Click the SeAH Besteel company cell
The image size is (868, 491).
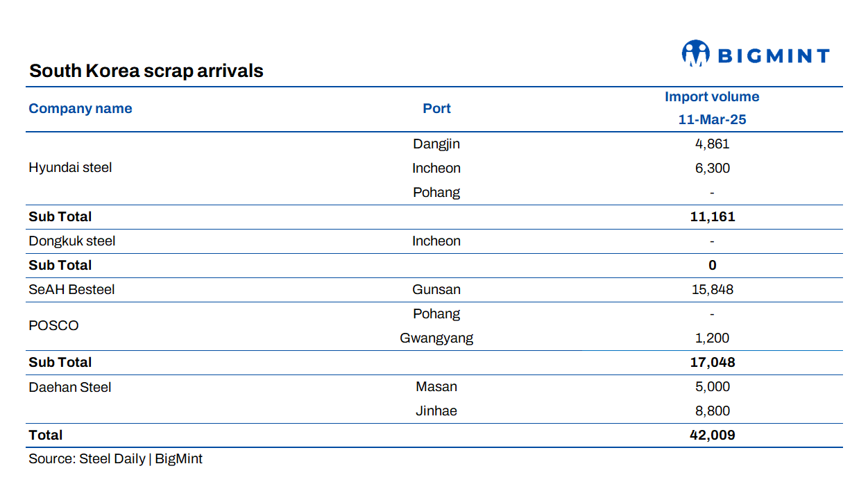click(x=71, y=289)
